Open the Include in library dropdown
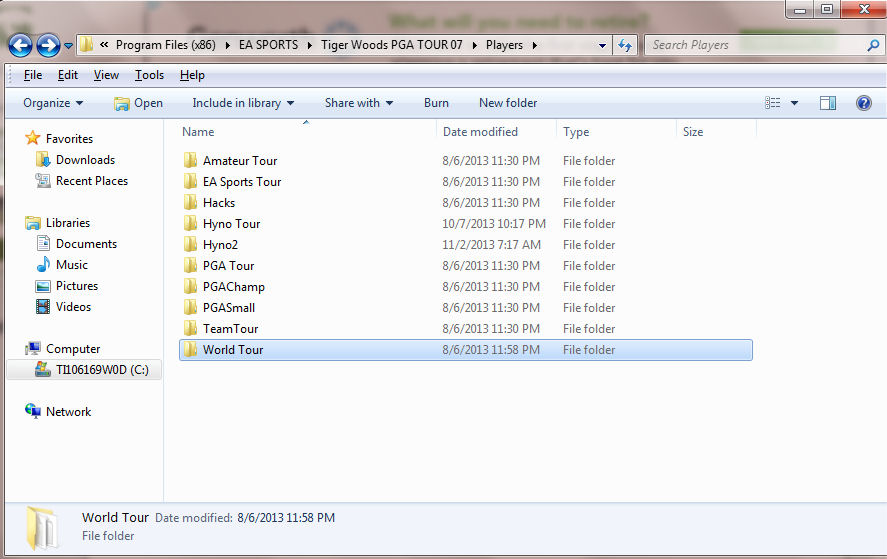Image resolution: width=887 pixels, height=559 pixels. coord(243,103)
